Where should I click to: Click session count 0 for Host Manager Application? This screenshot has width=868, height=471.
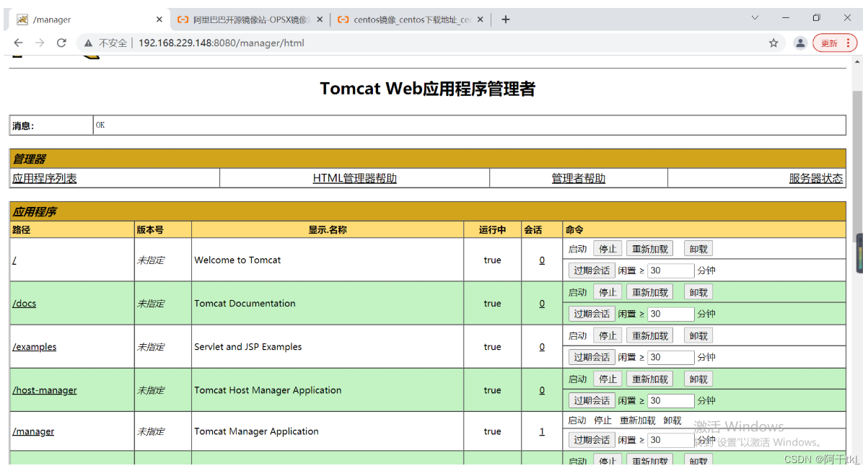tap(542, 389)
